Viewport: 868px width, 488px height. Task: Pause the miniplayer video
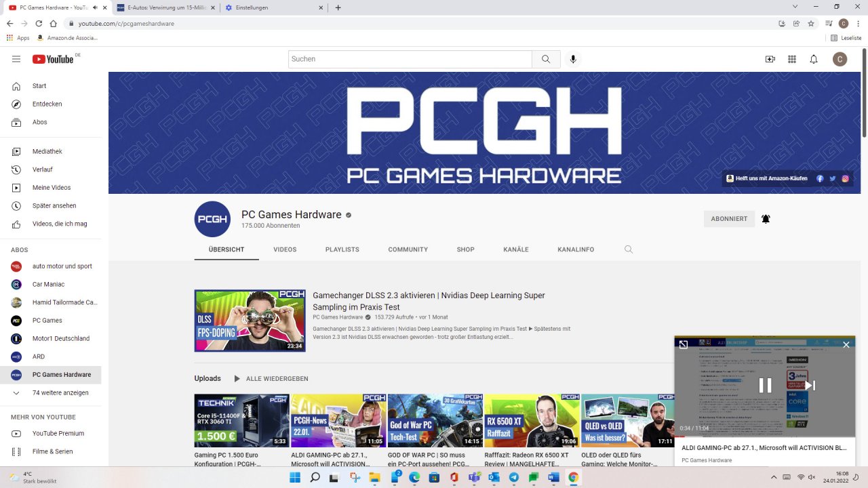pyautogui.click(x=765, y=385)
